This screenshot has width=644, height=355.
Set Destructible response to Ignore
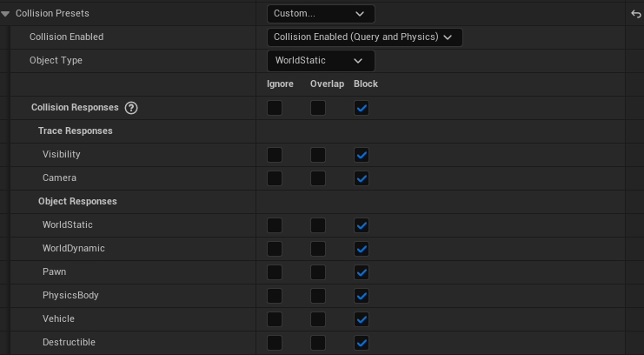pyautogui.click(x=275, y=342)
